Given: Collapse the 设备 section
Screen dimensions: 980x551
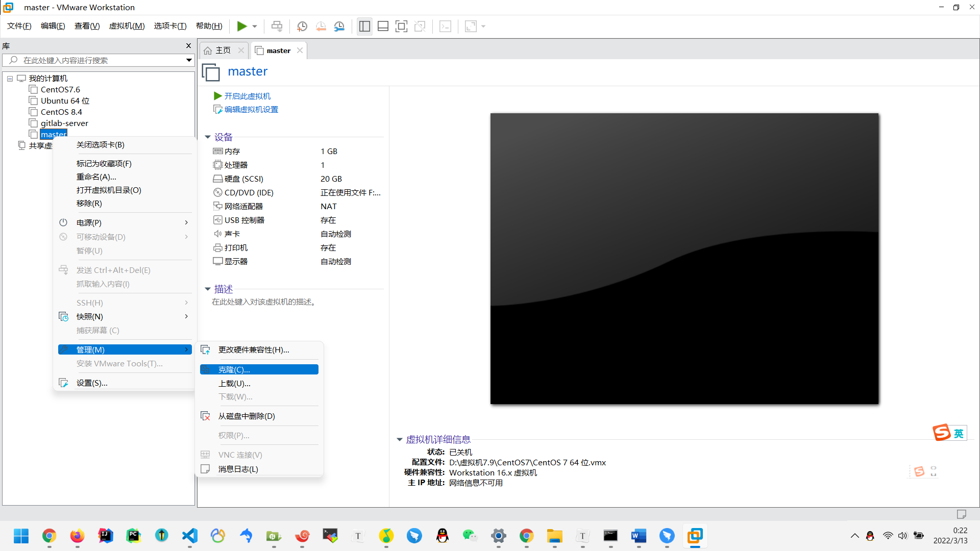Looking at the screenshot, I should tap(208, 137).
